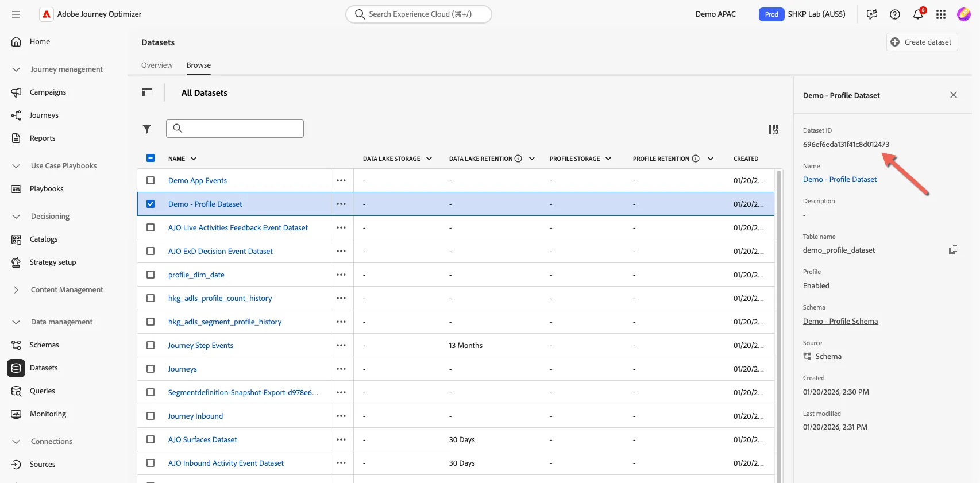
Task: Open the hkg_adls_segment_profile_history dataset link
Action: click(225, 322)
